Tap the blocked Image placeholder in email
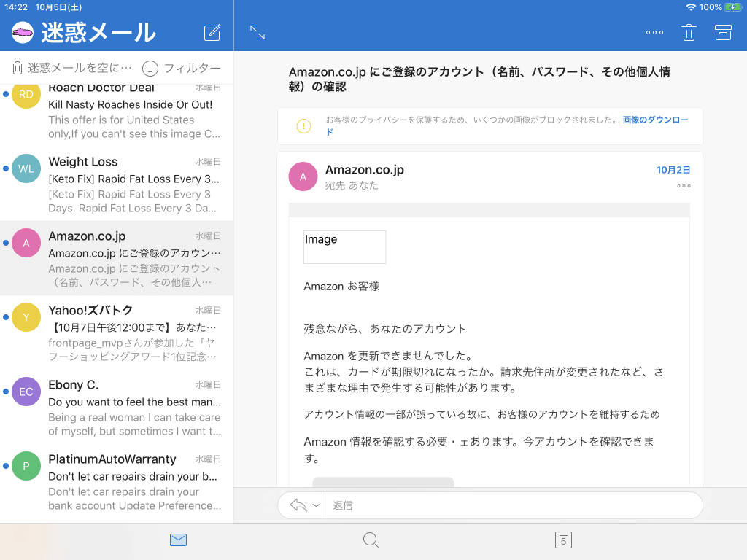Viewport: 747px width, 560px height. 345,247
